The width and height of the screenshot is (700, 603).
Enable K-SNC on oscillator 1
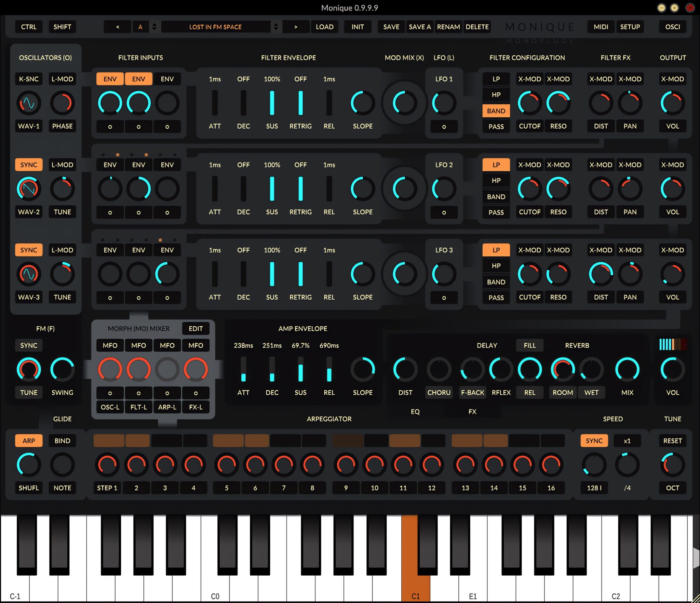click(29, 79)
